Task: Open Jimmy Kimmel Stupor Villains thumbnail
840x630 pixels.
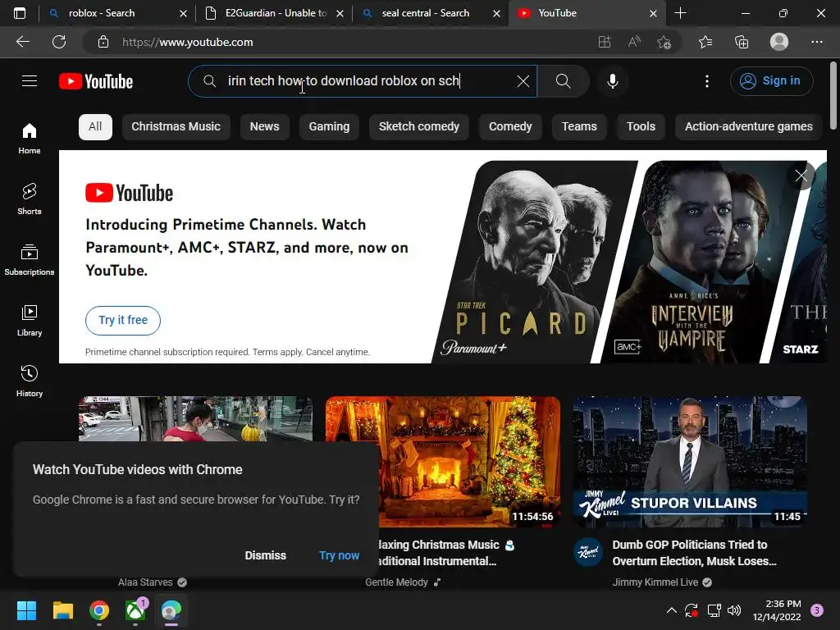Action: [690, 462]
